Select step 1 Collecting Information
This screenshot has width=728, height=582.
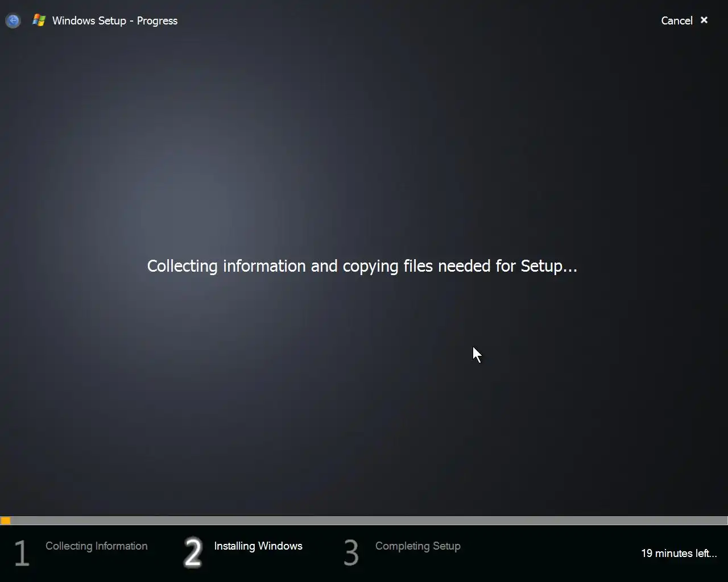click(x=81, y=552)
